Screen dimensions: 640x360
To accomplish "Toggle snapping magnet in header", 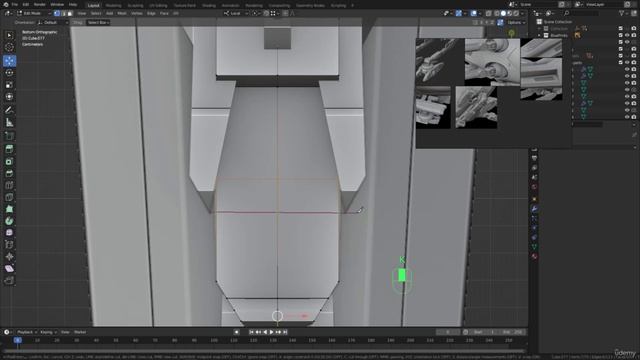I will click(266, 13).
